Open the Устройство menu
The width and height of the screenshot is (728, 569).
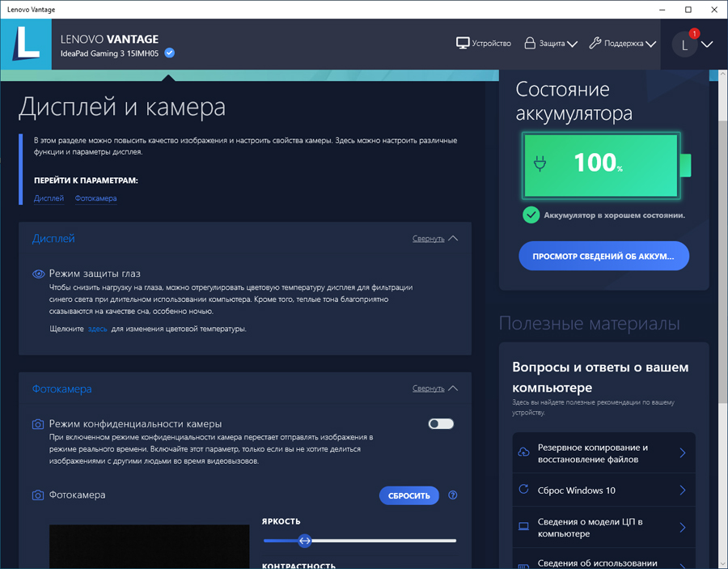(x=484, y=43)
